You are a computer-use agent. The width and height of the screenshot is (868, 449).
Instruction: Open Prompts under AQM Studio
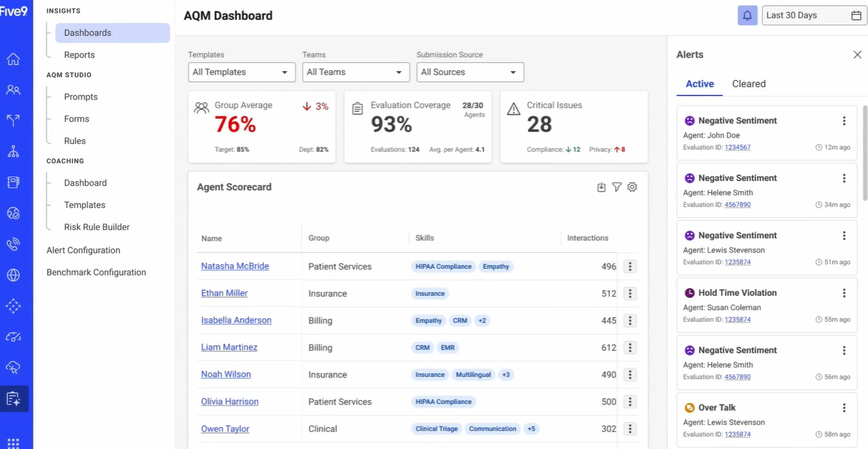tap(81, 97)
